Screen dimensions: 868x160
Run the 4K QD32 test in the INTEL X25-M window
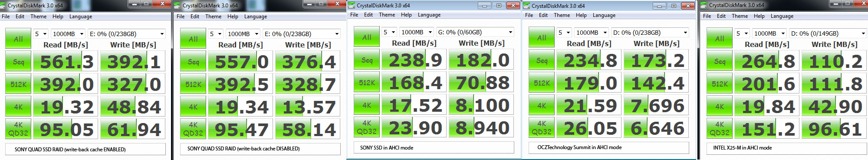tap(720, 129)
